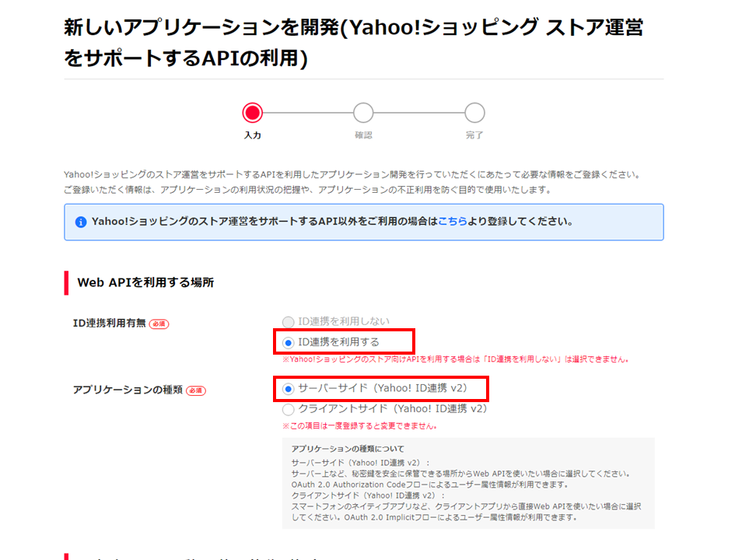Select the ID連携を利用する radio button
The width and height of the screenshot is (742, 560).
[289, 342]
